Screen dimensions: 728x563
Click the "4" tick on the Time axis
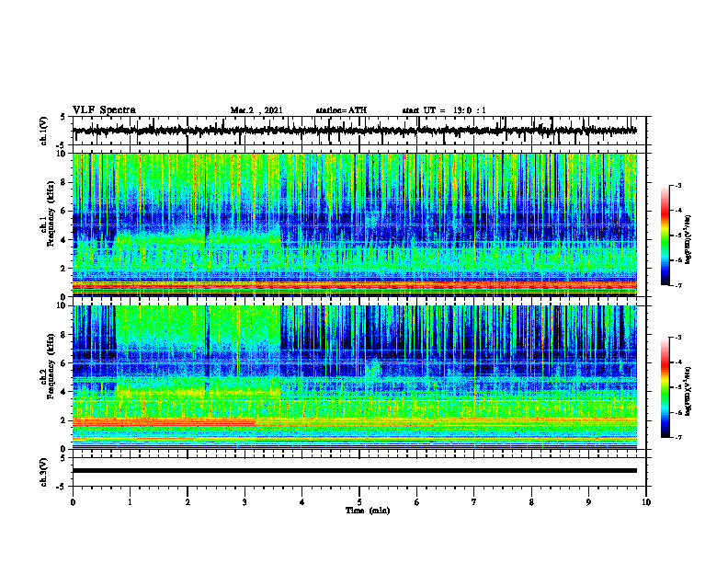(x=302, y=502)
